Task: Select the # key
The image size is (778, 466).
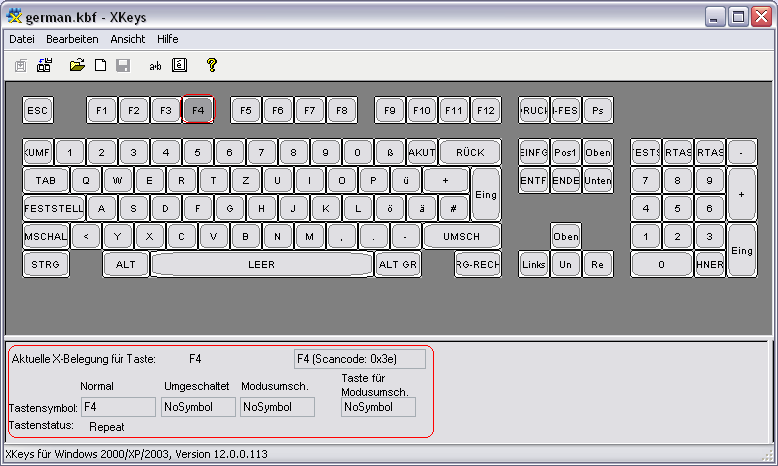Action: [454, 208]
